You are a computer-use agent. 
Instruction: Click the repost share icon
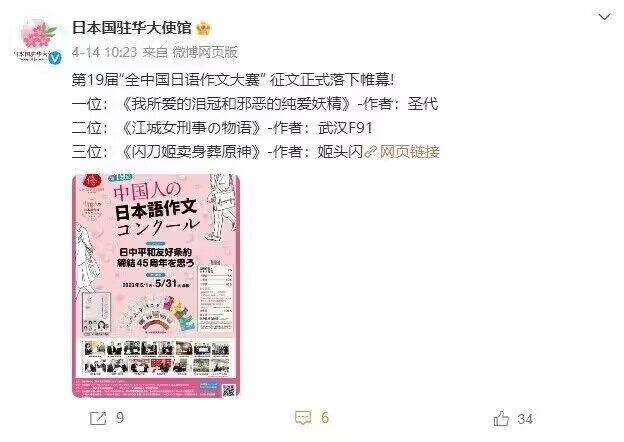pos(98,418)
